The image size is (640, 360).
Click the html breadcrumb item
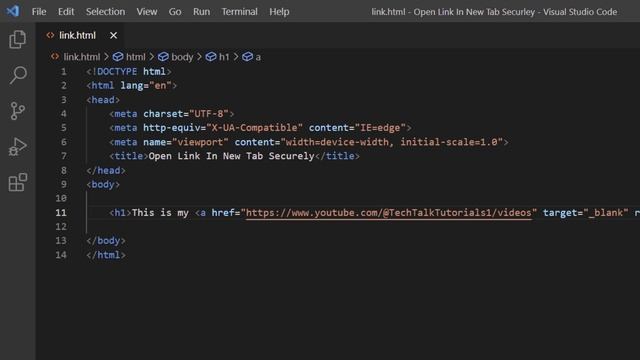pos(129,57)
